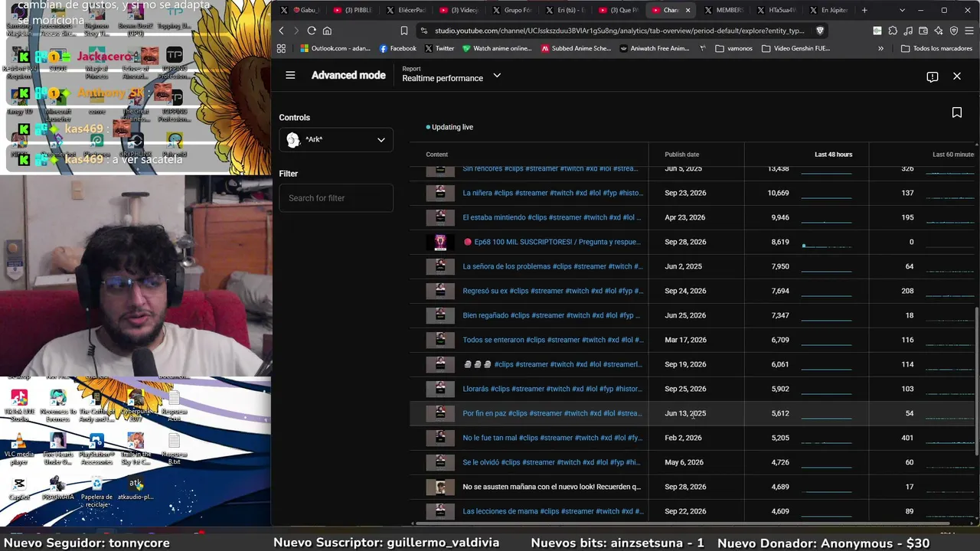Screen dimensions: 980x551
Task: Reload the page with the browser refresh icon
Action: (x=312, y=31)
